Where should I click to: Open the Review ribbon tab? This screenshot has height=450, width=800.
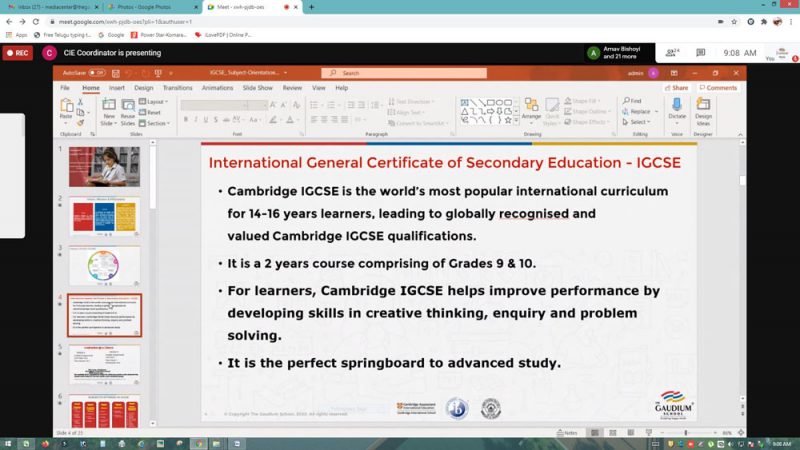[292, 88]
